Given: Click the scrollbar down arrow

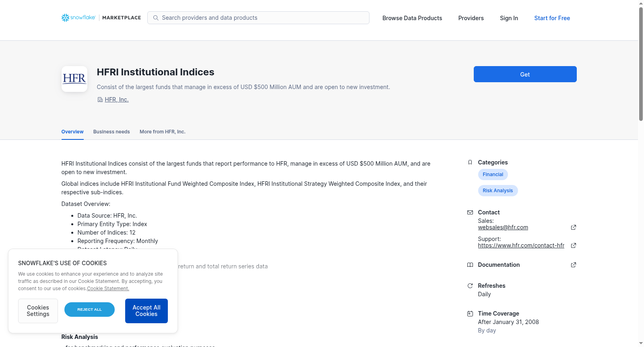Looking at the screenshot, I should coord(641,343).
